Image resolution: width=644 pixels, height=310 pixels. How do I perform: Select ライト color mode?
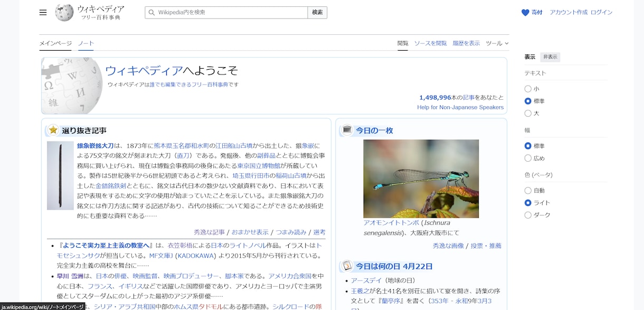coord(528,203)
